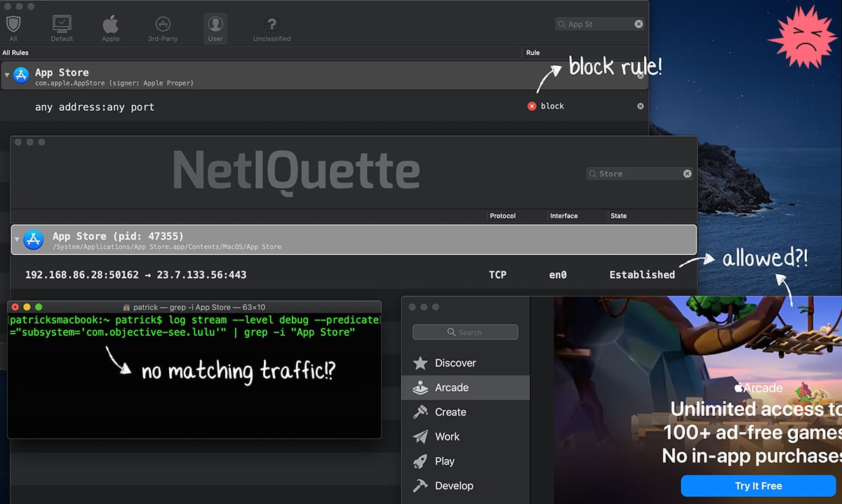Image resolution: width=842 pixels, height=504 pixels.
Task: Click the All Rules column header
Action: point(15,53)
